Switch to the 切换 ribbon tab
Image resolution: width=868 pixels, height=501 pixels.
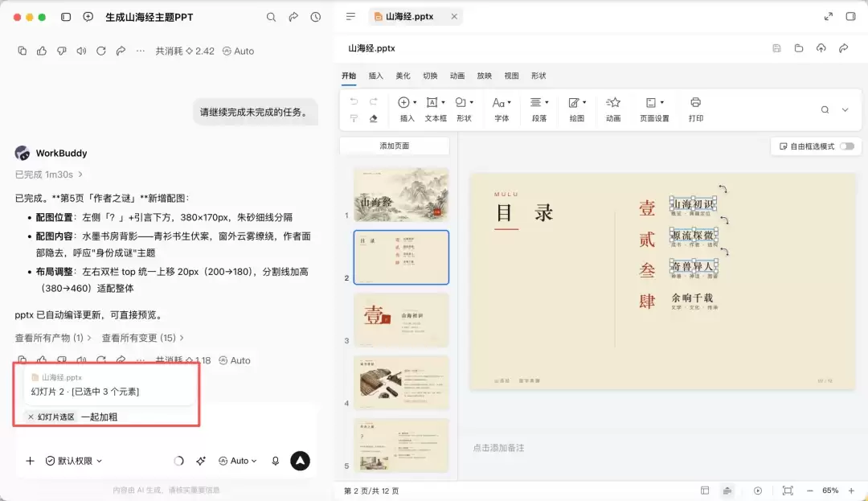pyautogui.click(x=430, y=76)
